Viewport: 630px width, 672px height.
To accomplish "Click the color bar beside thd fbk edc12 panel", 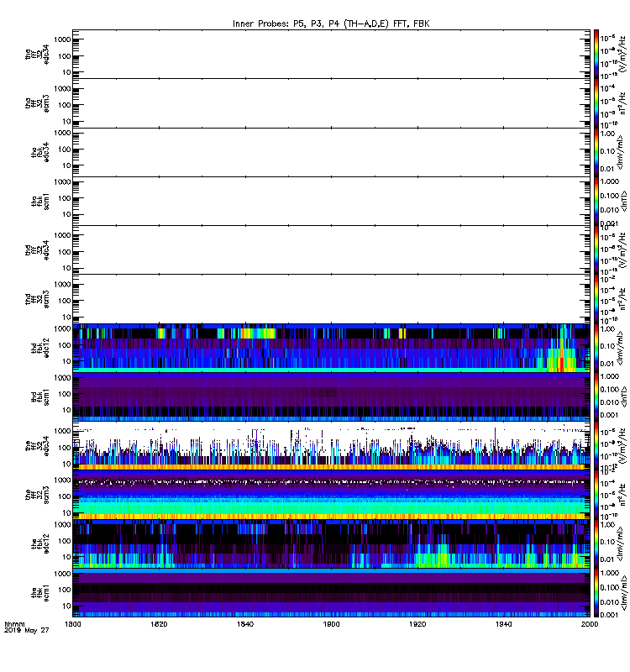I will [596, 348].
